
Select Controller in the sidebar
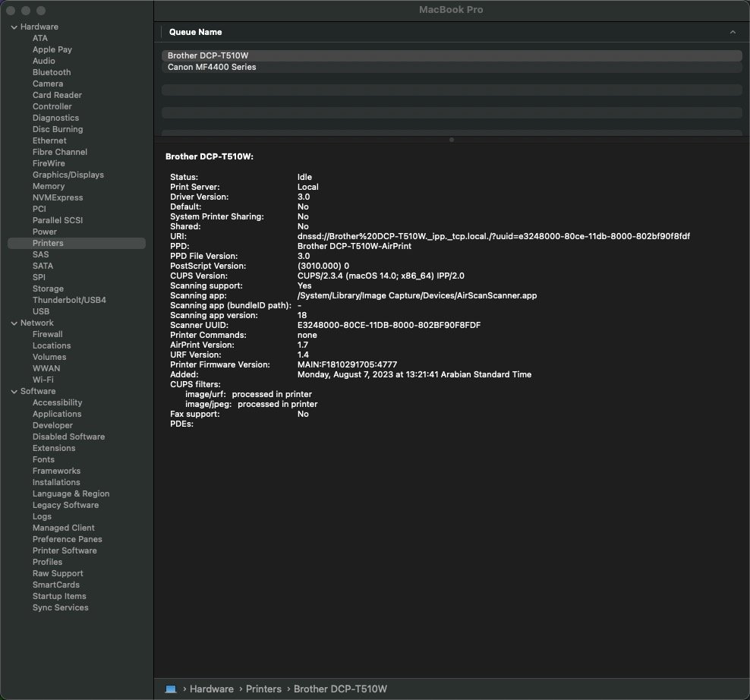(52, 107)
